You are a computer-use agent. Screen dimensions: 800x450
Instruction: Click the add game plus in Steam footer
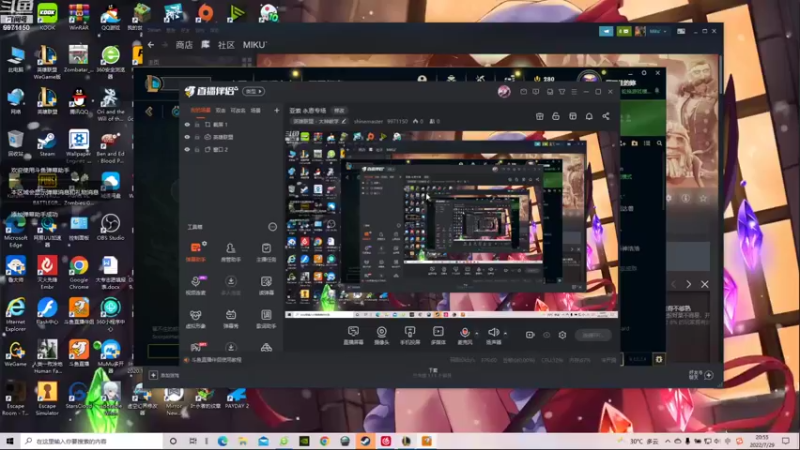[153, 376]
